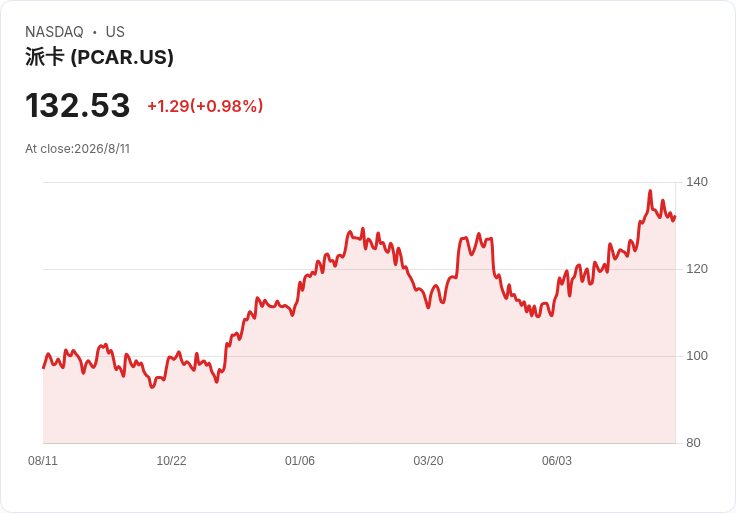Click the +1.29(+0.98%) price change text

(205, 106)
